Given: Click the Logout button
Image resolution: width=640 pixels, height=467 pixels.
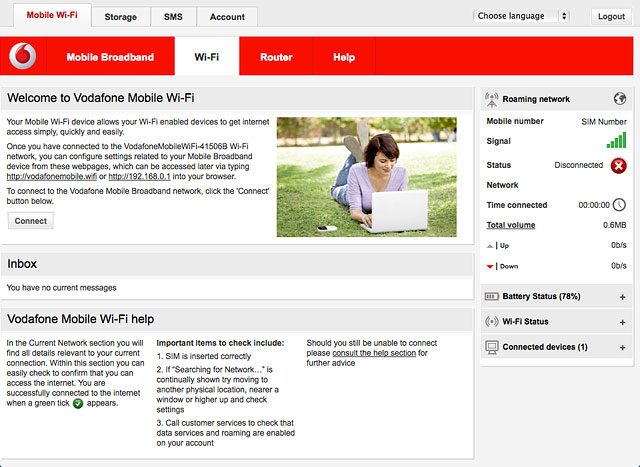Looking at the screenshot, I should 611,16.
